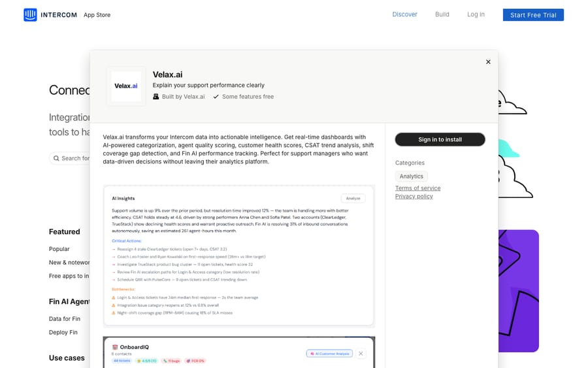Close the Velax.ai app dialog
The width and height of the screenshot is (588, 368).
pos(488,62)
